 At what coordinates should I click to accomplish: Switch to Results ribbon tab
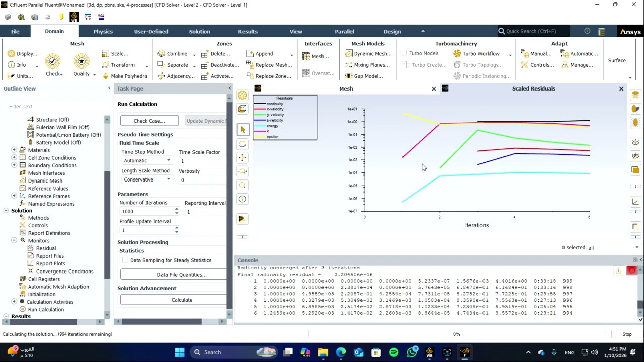[248, 31]
